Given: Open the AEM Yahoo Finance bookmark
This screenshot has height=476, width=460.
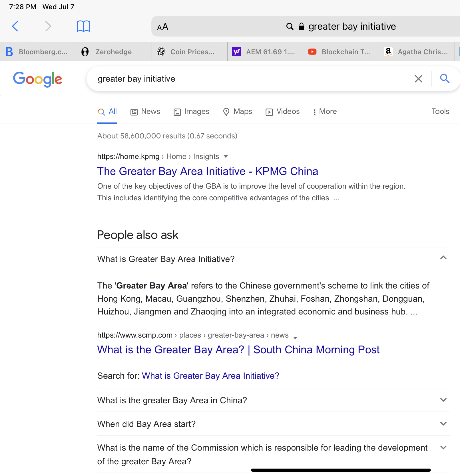Looking at the screenshot, I should tap(265, 52).
